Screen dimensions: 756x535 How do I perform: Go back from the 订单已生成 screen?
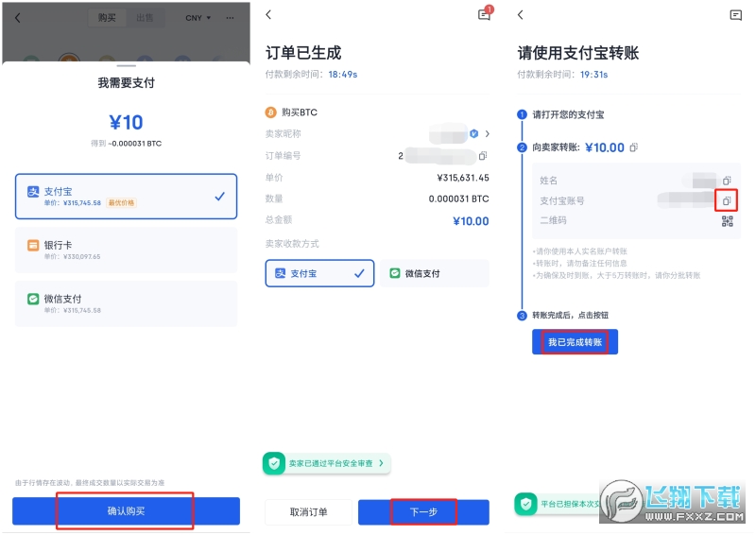pyautogui.click(x=268, y=15)
